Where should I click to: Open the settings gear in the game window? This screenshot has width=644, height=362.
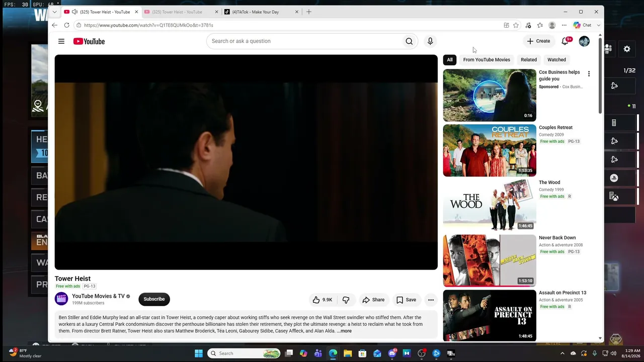click(x=627, y=49)
